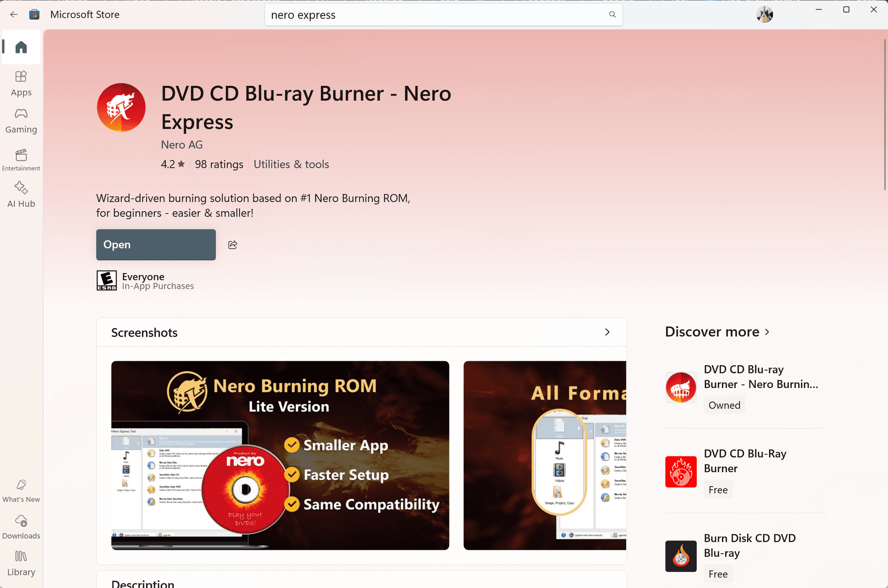Browse the Utilities & tools category
The height and width of the screenshot is (588, 888).
click(x=291, y=164)
